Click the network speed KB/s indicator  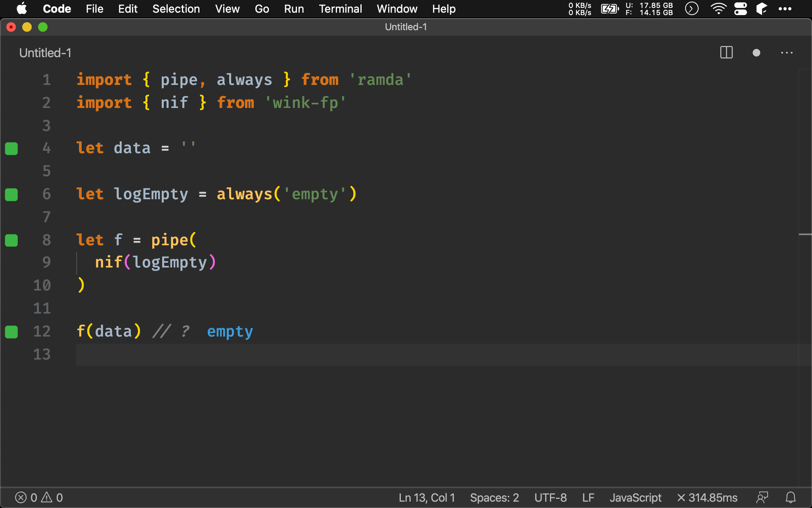click(580, 9)
